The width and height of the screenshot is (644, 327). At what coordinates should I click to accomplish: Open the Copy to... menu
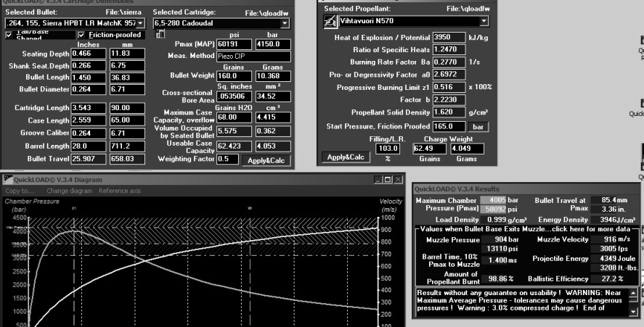(x=20, y=191)
